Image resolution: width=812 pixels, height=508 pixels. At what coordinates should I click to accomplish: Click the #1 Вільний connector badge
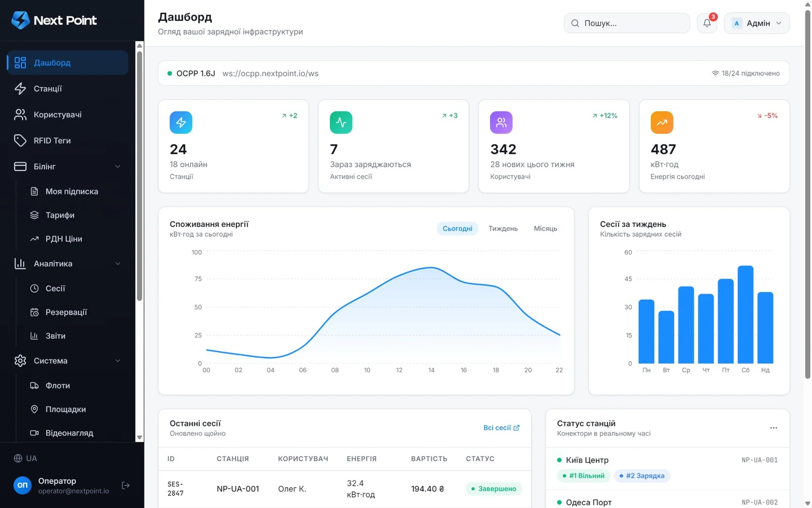click(584, 475)
